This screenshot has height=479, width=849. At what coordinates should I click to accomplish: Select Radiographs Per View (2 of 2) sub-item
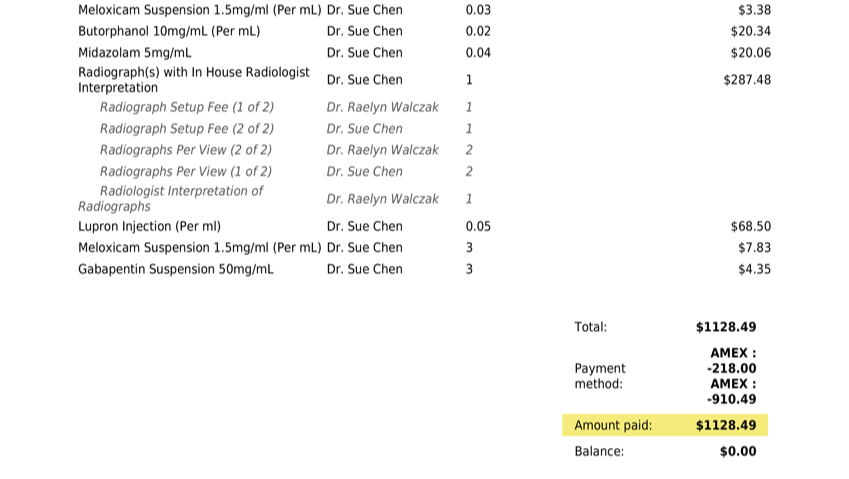(x=186, y=150)
